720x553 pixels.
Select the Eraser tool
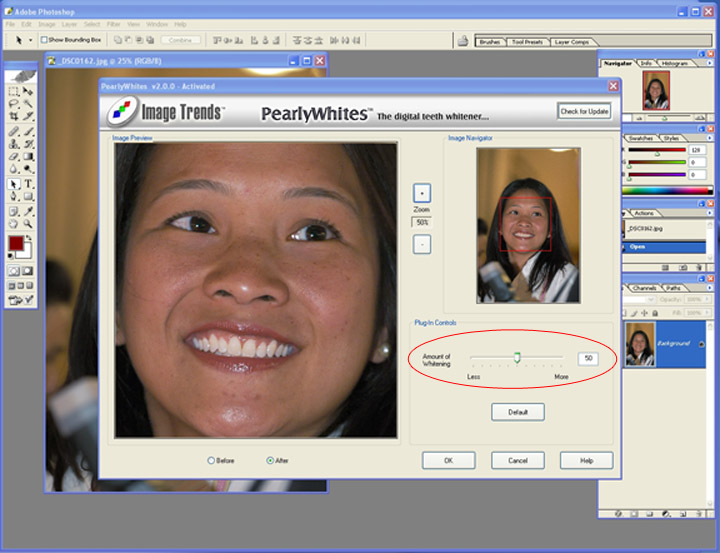(14, 157)
